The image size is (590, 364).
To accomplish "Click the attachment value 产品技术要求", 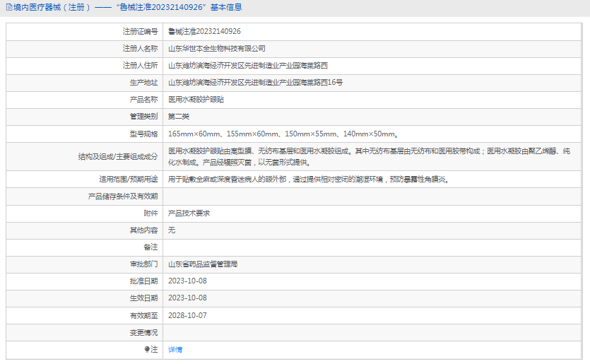I will pos(189,213).
